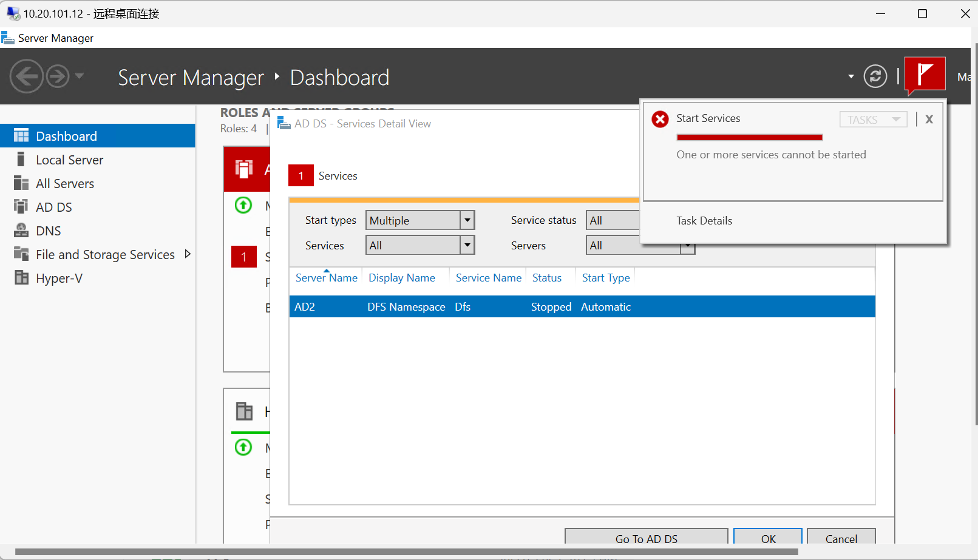Viewport: 978px width, 560px height.
Task: Click the Dfs service name cell
Action: pos(463,307)
